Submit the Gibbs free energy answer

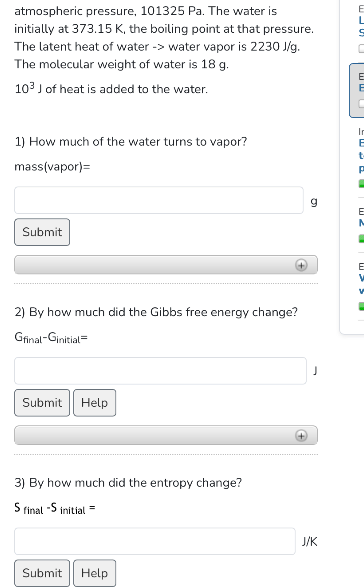click(x=42, y=402)
